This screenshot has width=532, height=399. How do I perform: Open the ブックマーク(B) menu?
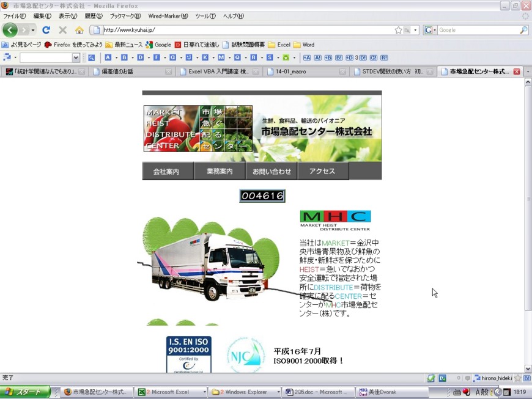click(x=125, y=16)
